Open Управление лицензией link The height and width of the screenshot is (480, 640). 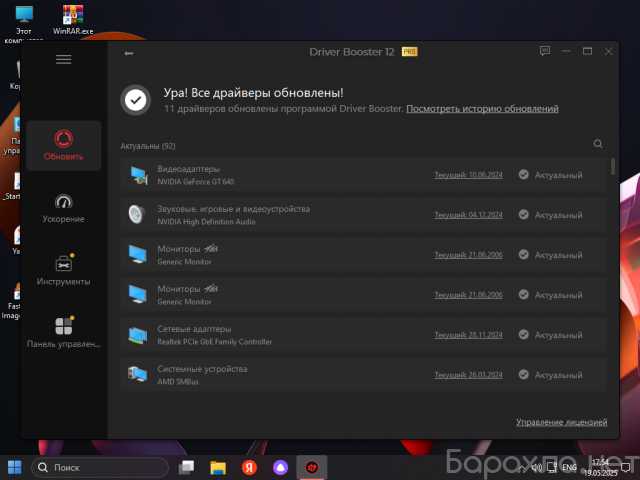(x=562, y=422)
